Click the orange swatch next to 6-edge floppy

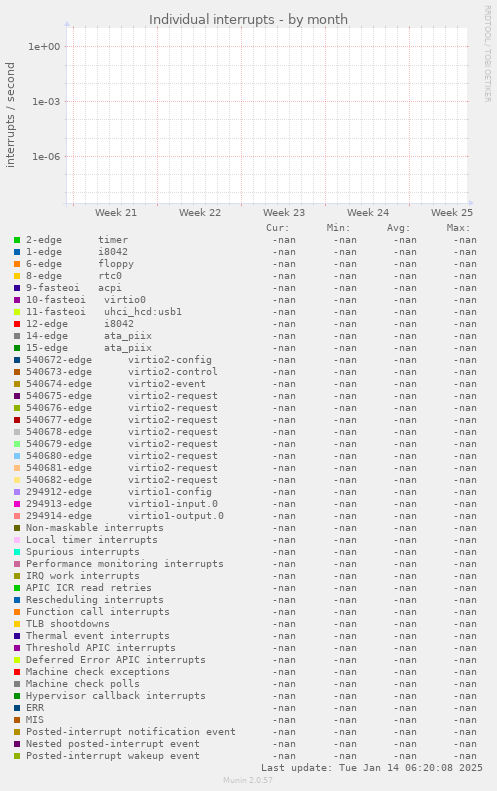[x=17, y=264]
